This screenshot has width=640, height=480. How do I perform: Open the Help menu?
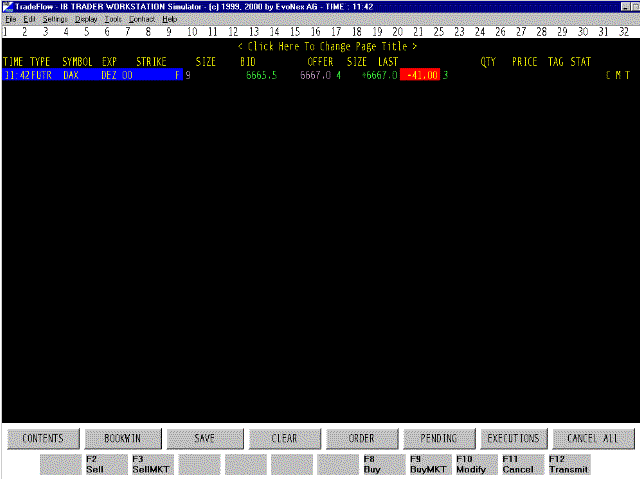[169, 19]
